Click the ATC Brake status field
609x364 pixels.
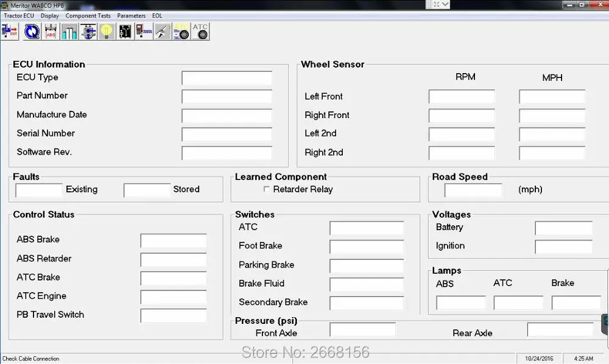pos(174,278)
